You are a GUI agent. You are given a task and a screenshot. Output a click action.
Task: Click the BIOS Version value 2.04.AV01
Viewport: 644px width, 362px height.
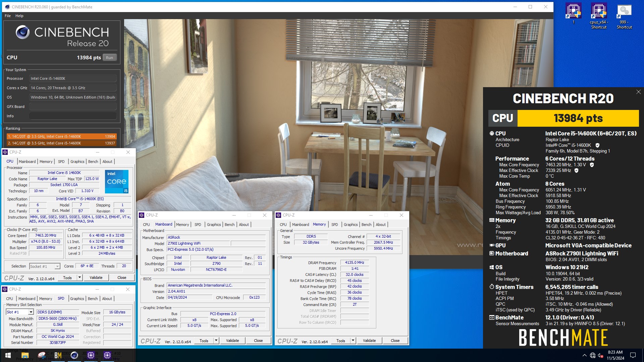(216, 292)
